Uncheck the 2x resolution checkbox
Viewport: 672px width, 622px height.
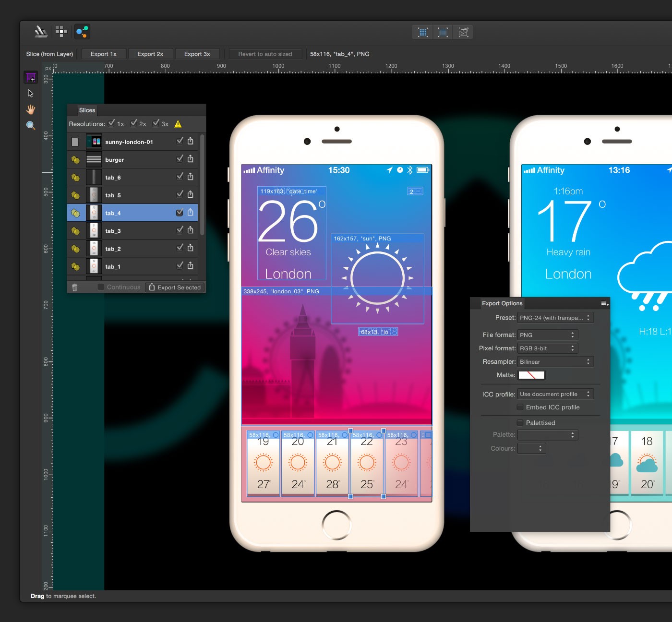click(134, 123)
